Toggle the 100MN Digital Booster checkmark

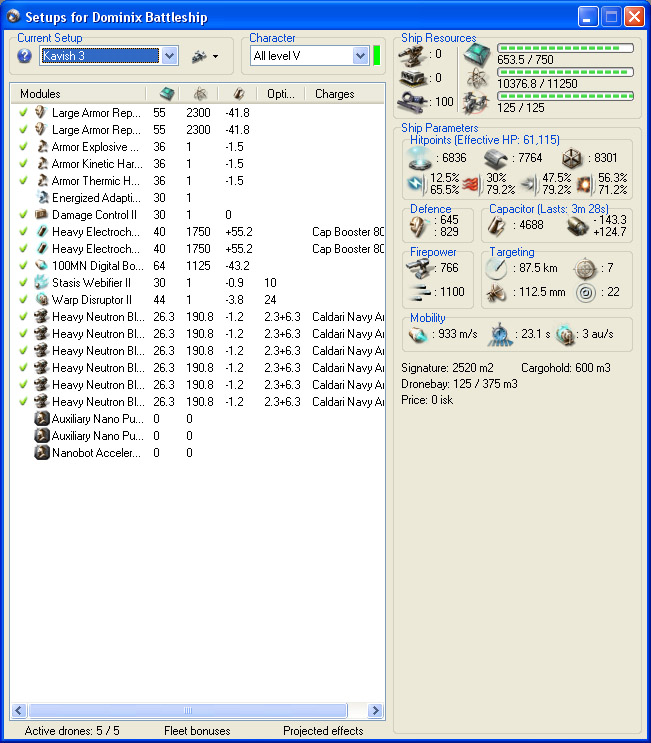23,266
